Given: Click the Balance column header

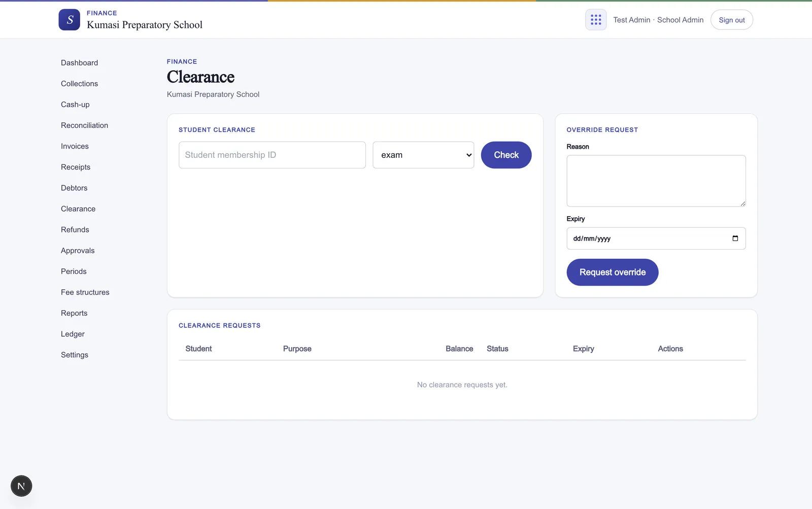Looking at the screenshot, I should click(x=459, y=349).
